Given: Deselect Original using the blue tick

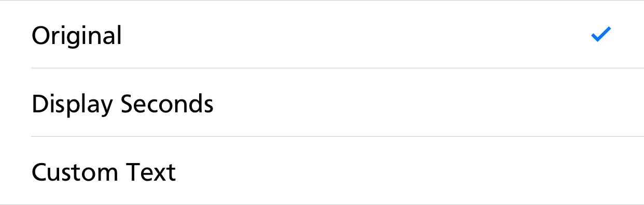Looking at the screenshot, I should click(x=601, y=35).
